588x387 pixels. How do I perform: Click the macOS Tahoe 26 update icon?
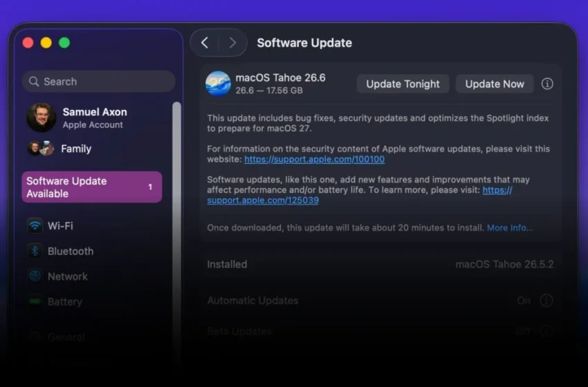click(218, 84)
